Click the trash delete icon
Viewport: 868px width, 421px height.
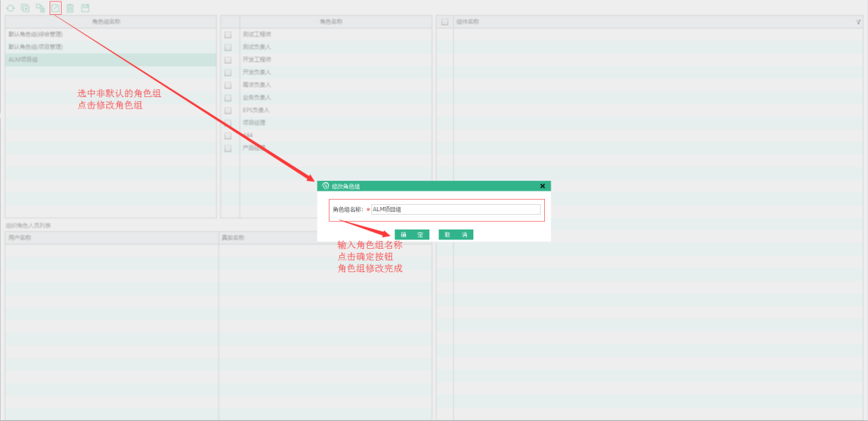[70, 9]
